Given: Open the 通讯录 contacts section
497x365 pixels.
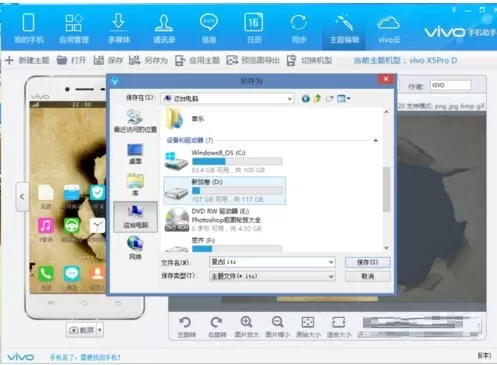Looking at the screenshot, I should [164, 29].
